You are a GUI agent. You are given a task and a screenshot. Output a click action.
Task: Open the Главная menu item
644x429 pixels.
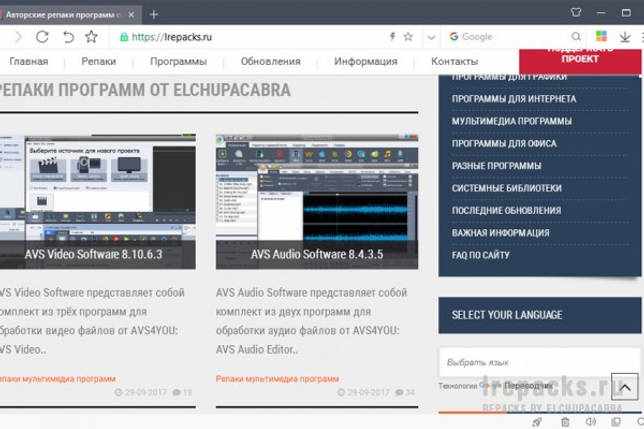pyautogui.click(x=29, y=61)
